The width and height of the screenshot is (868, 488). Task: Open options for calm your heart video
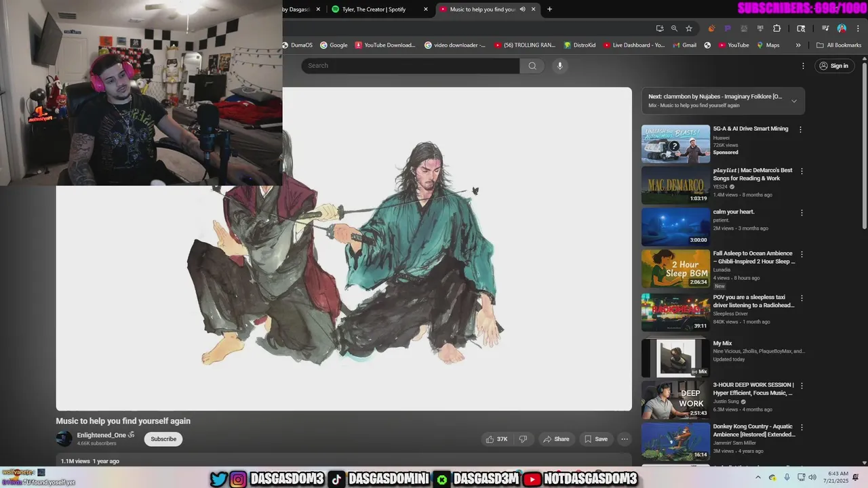801,212
